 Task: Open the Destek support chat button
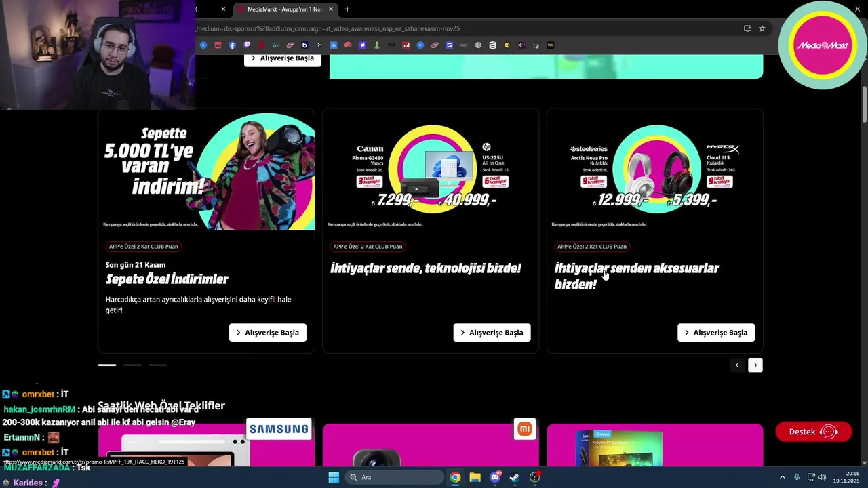pos(814,432)
